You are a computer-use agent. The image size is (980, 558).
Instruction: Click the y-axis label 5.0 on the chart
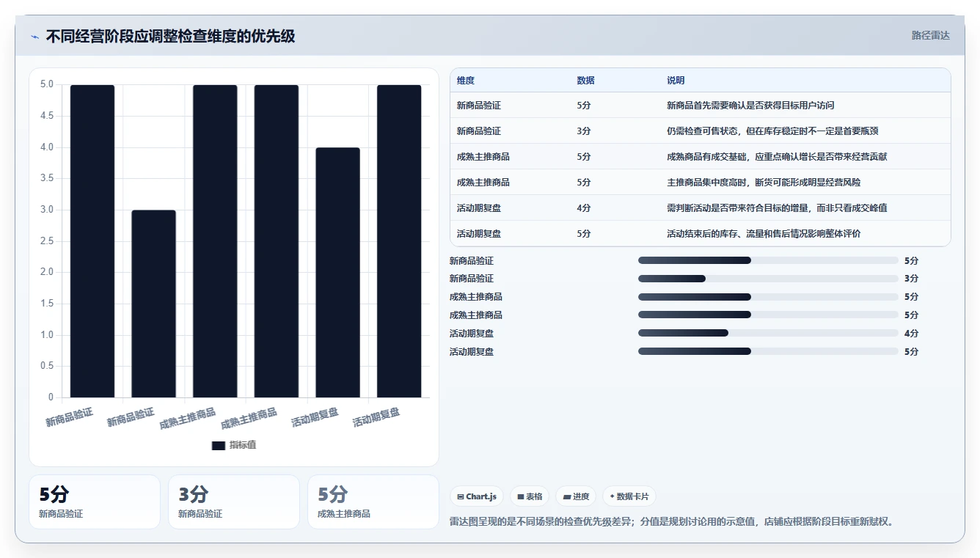tap(46, 84)
